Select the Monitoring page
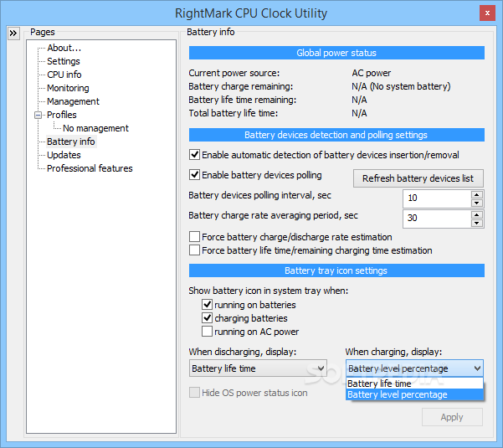Screen dimensions: 503x448 point(68,88)
